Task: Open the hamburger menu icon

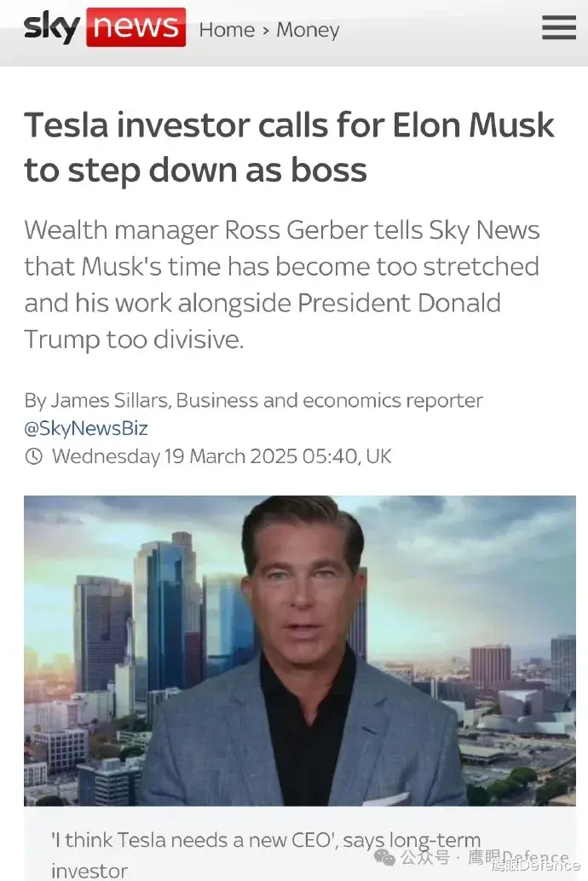Action: click(x=559, y=27)
